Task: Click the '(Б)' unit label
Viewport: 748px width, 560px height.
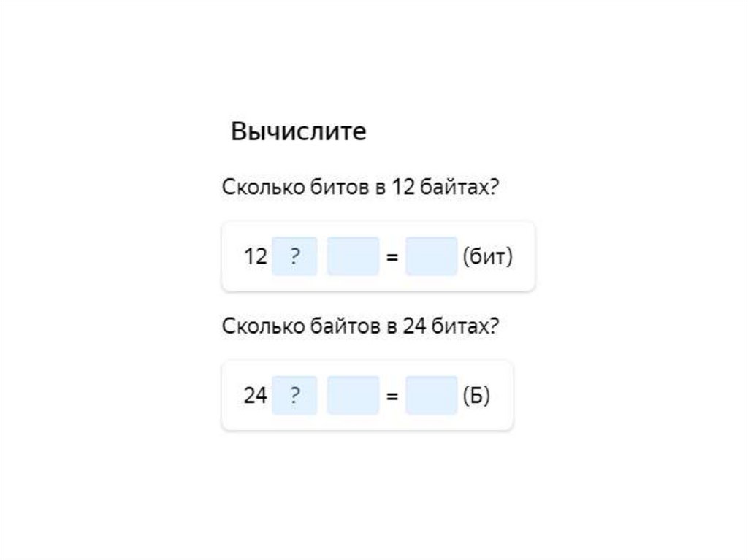Action: click(476, 396)
